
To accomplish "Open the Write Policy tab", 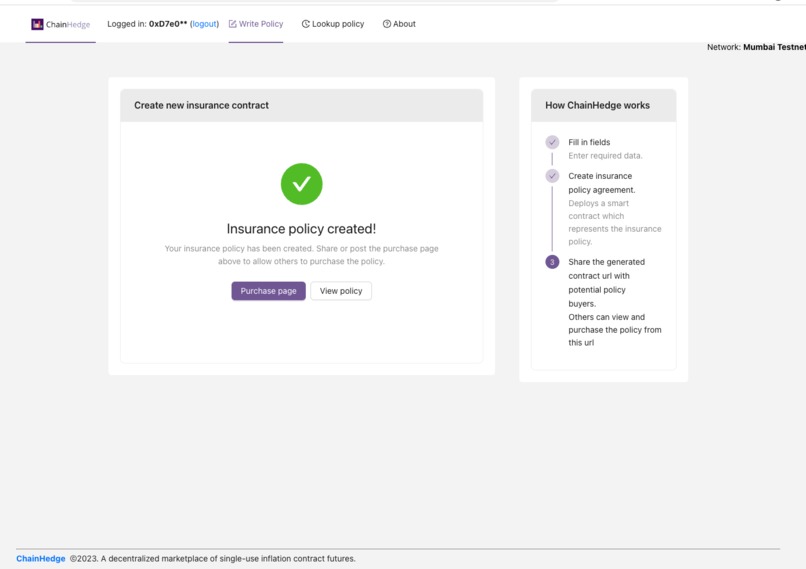I will [256, 24].
